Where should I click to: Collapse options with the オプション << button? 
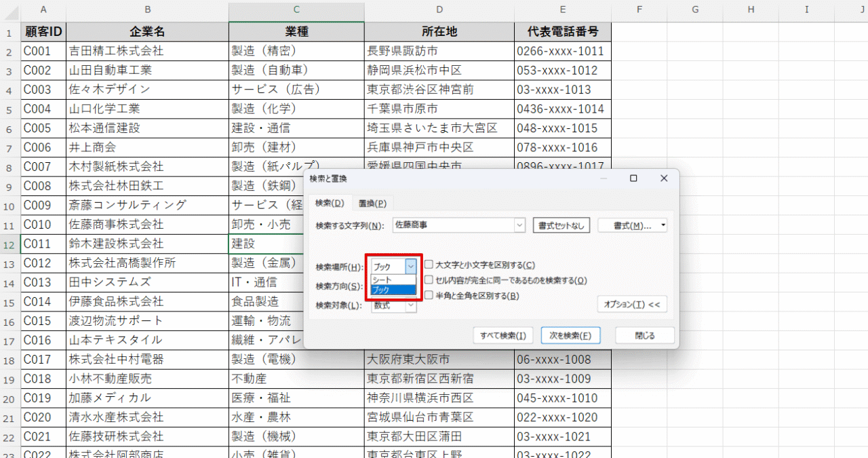pyautogui.click(x=631, y=304)
